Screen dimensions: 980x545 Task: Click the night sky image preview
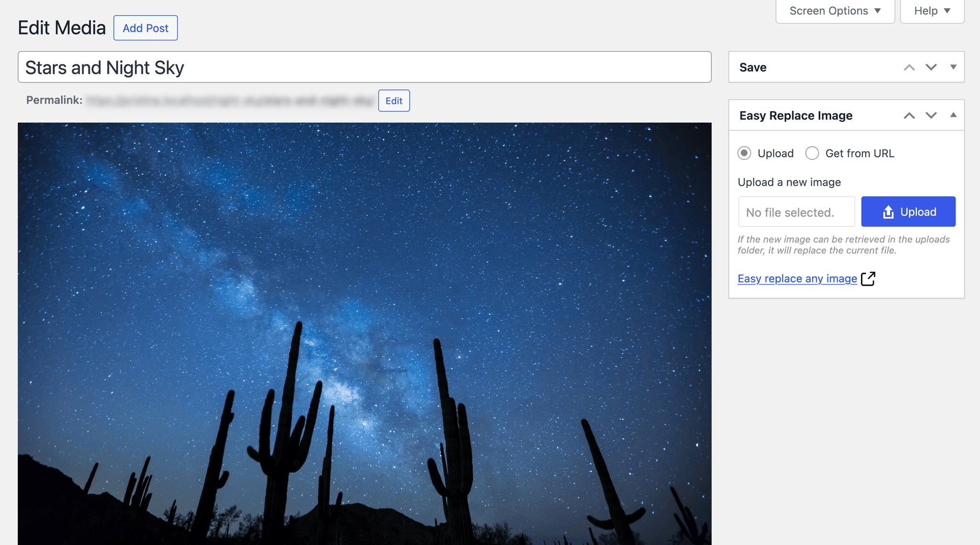coord(365,334)
